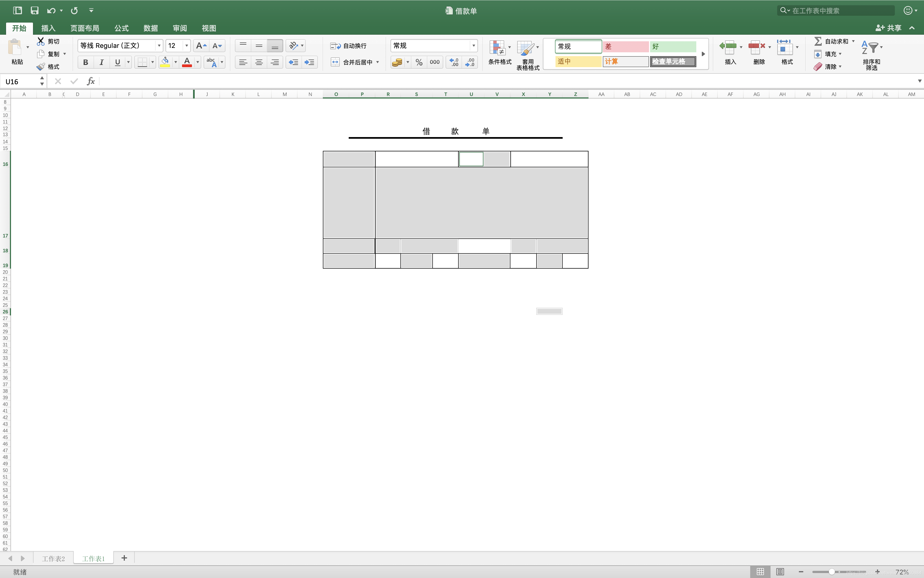Click the Insert cells (插入) icon
The width and height of the screenshot is (924, 578).
tap(728, 47)
